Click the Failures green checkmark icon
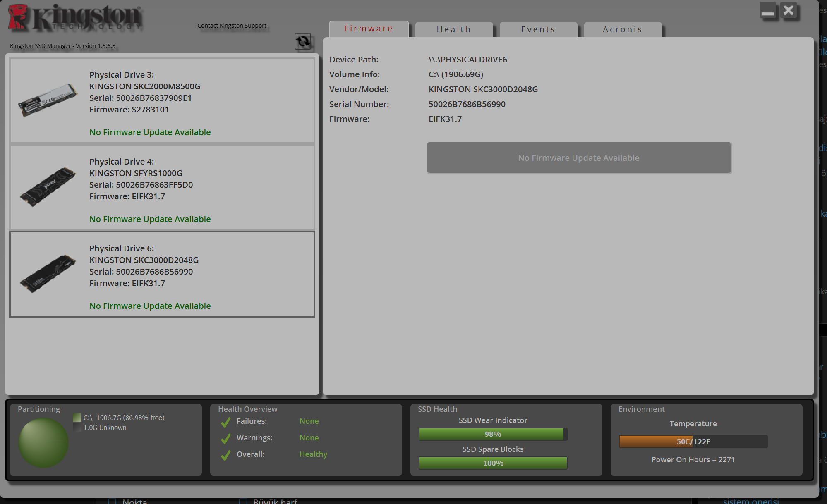This screenshot has height=504, width=827. point(225,422)
